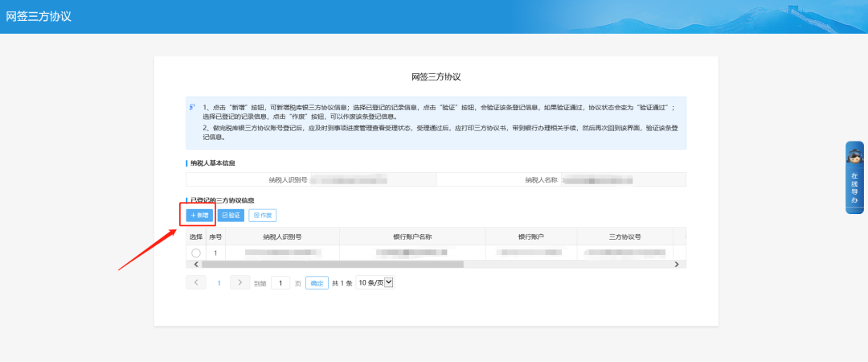Select page number 1 in pagination
Viewport: 868px width, 362px height.
point(219,283)
